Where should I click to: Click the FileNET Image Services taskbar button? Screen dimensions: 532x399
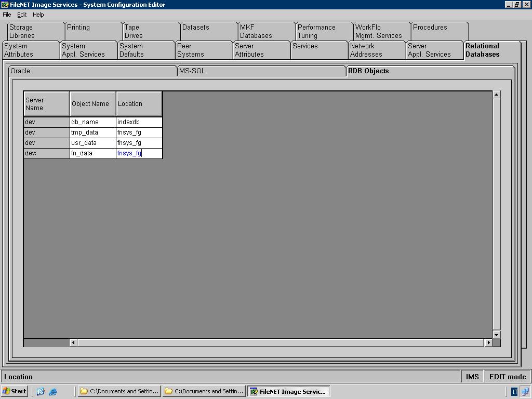[289, 391]
